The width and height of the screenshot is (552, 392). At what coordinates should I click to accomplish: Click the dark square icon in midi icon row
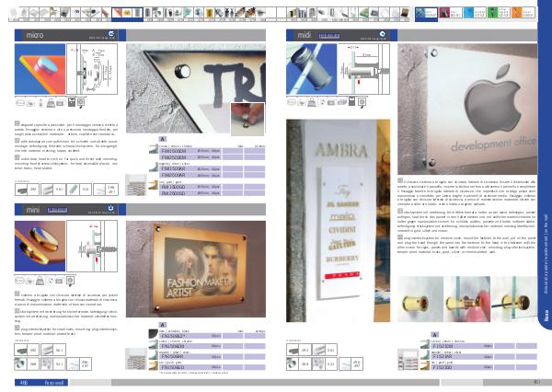coord(351,102)
